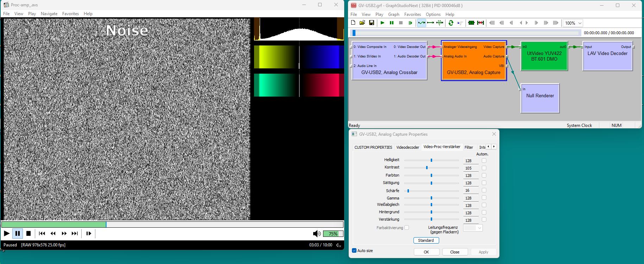Click the Standard button to reset values
Viewport: 644px width, 264px height.
[426, 240]
